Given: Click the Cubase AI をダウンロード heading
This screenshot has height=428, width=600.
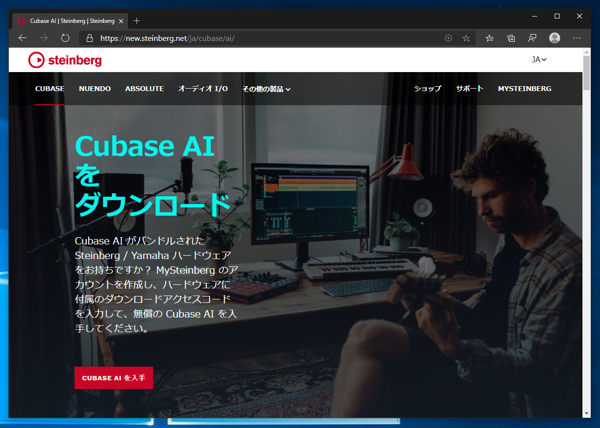Looking at the screenshot, I should [x=152, y=176].
